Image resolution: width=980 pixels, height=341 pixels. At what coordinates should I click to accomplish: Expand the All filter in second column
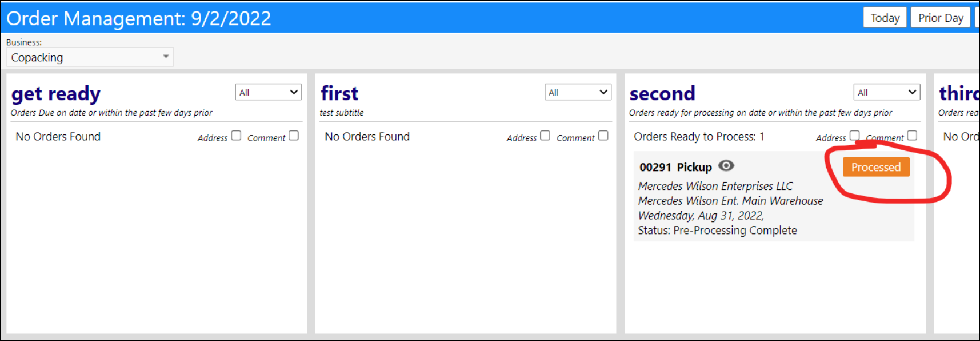tap(887, 92)
